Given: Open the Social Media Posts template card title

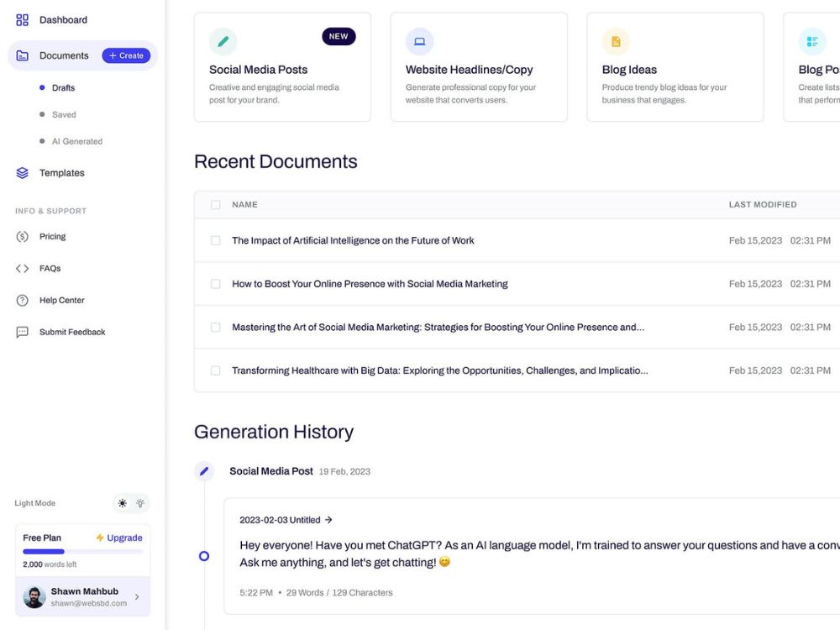Looking at the screenshot, I should click(x=258, y=70).
